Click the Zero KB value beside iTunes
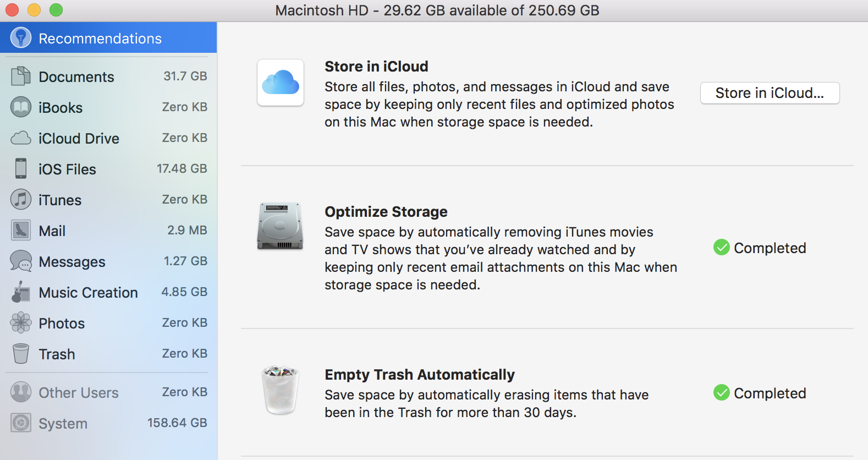 185,199
